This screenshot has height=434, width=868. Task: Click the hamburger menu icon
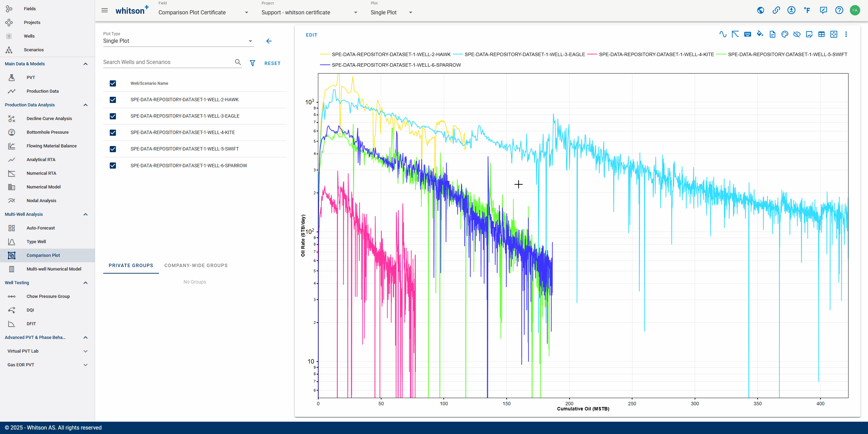point(105,10)
